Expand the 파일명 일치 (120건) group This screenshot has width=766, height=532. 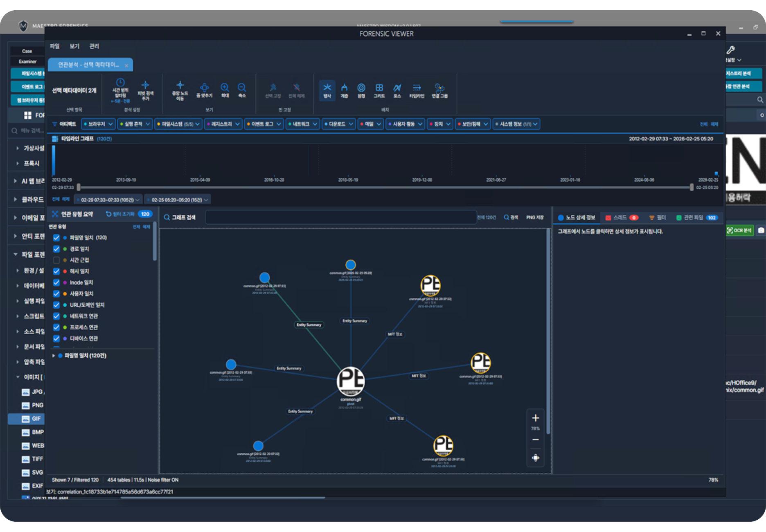pyautogui.click(x=54, y=356)
